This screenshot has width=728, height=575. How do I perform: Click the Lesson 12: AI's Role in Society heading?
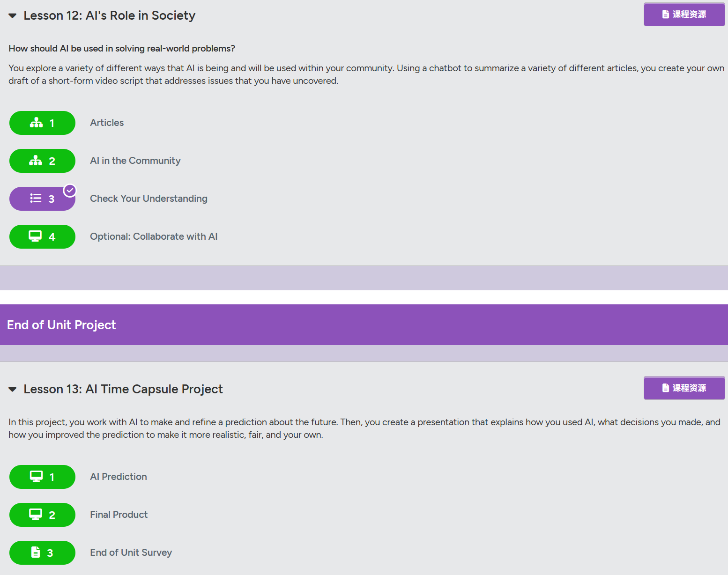tap(109, 15)
